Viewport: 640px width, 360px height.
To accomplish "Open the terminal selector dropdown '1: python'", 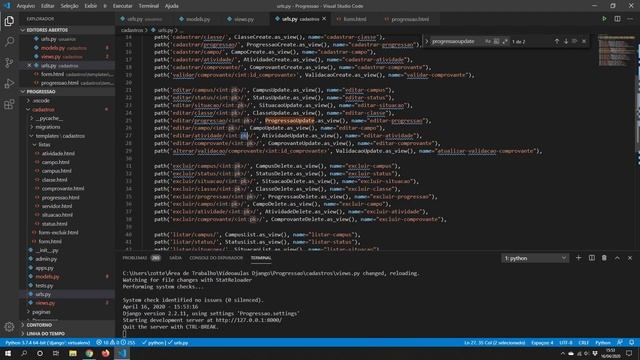I will pyautogui.click(x=535, y=258).
